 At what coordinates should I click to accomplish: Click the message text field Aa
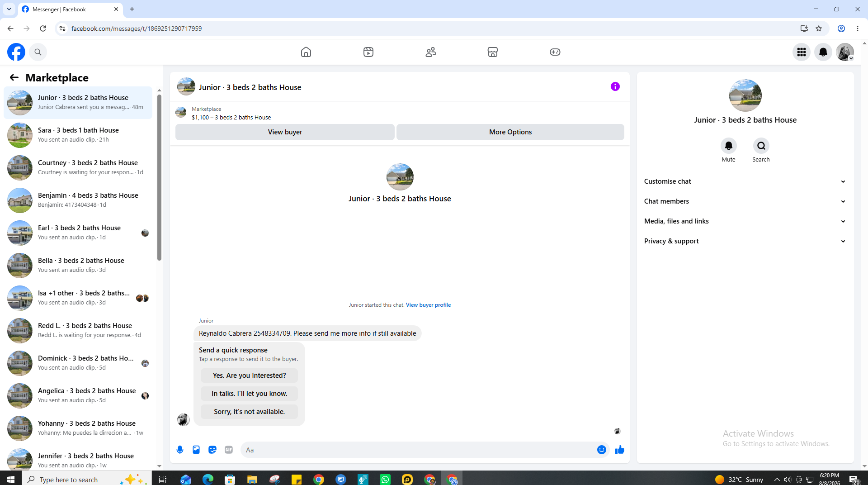tap(418, 450)
